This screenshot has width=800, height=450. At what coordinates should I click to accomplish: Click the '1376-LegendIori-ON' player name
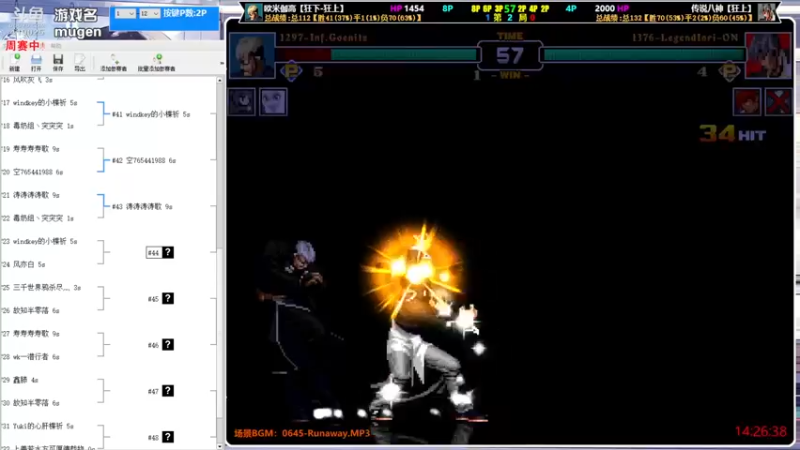point(685,38)
